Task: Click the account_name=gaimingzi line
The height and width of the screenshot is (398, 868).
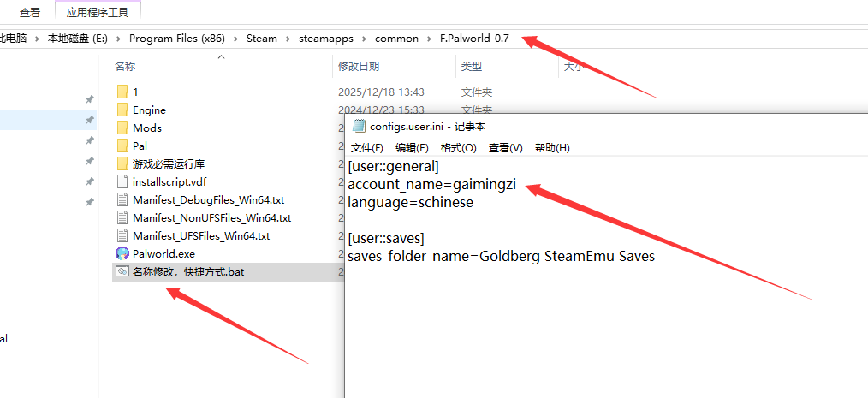Action: point(431,184)
